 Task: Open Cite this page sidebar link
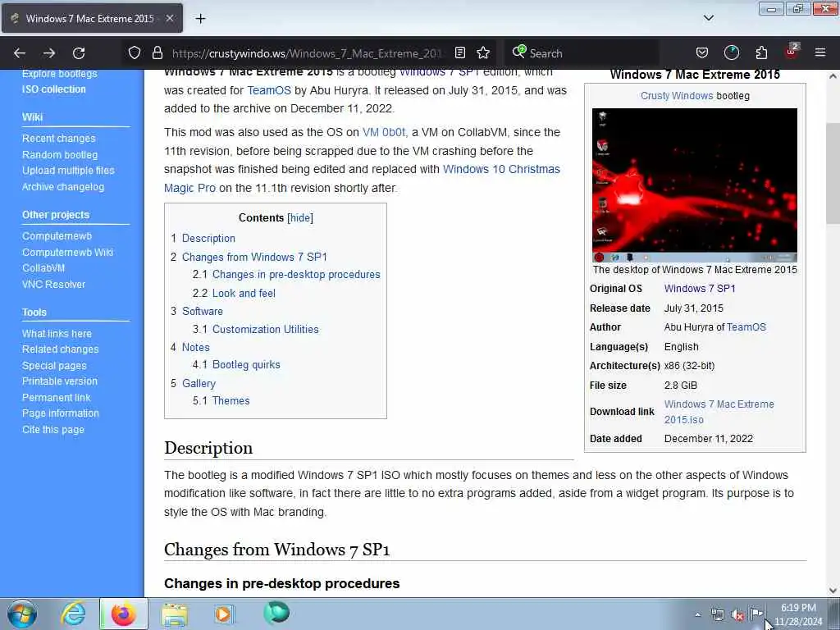pos(53,430)
